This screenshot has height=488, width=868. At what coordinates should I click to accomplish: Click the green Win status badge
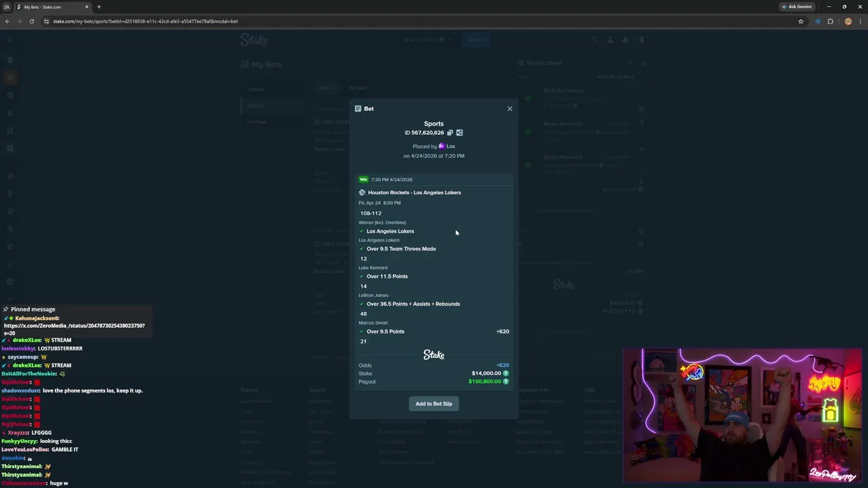(x=363, y=180)
